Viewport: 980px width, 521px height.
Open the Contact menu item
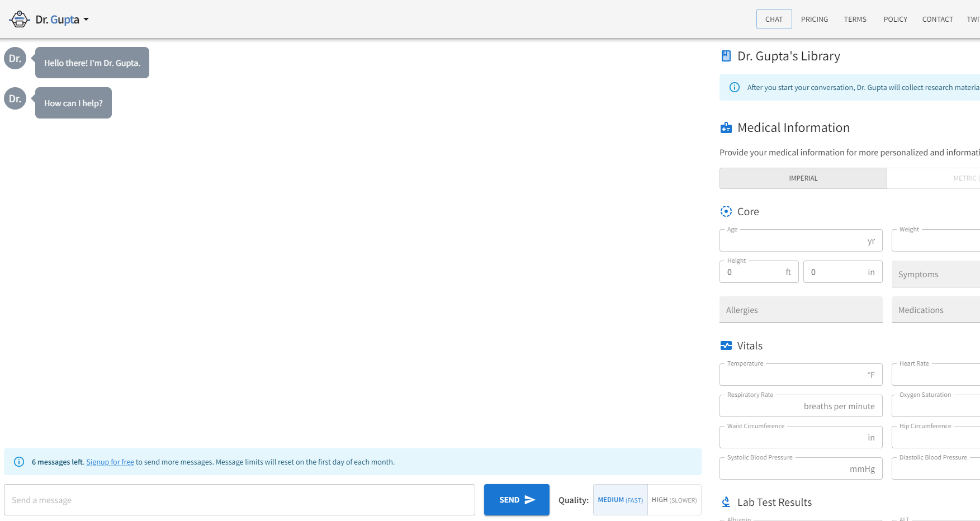[938, 19]
